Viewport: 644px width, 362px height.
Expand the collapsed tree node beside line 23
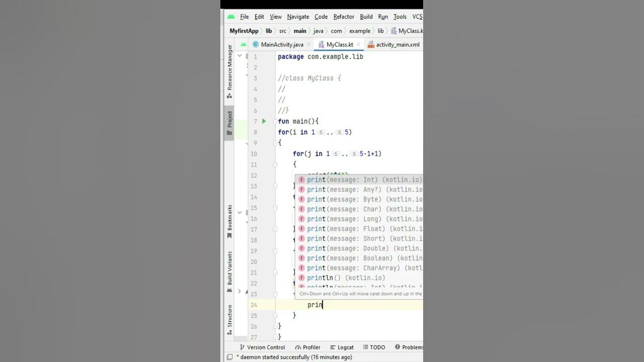[239, 291]
